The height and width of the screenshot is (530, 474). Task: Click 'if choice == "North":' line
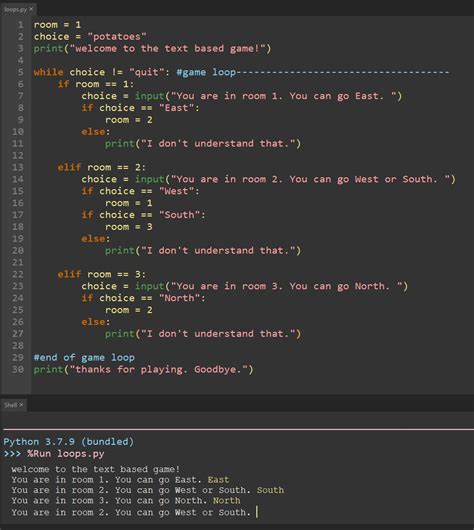pos(143,298)
